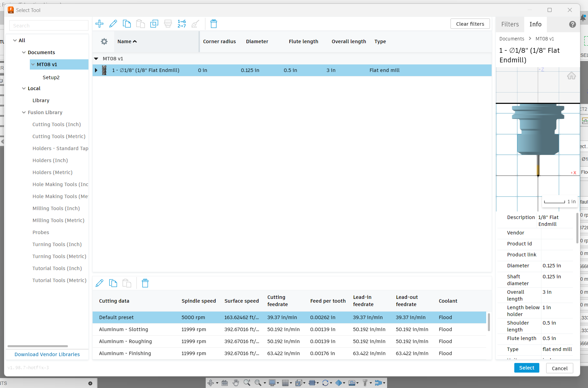Click the Cancel button
Viewport: 588px width, 388px height.
(560, 368)
